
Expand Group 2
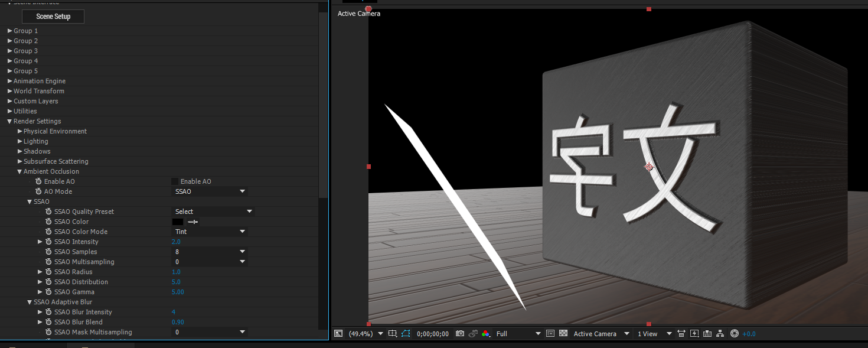9,41
